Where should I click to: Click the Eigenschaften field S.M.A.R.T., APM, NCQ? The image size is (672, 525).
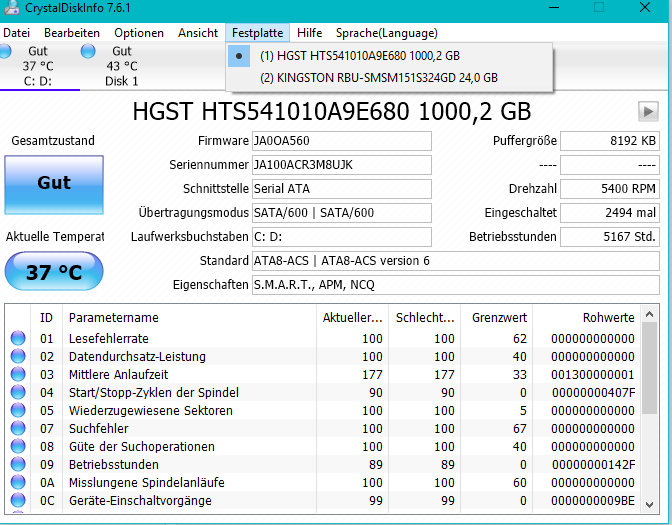(456, 285)
